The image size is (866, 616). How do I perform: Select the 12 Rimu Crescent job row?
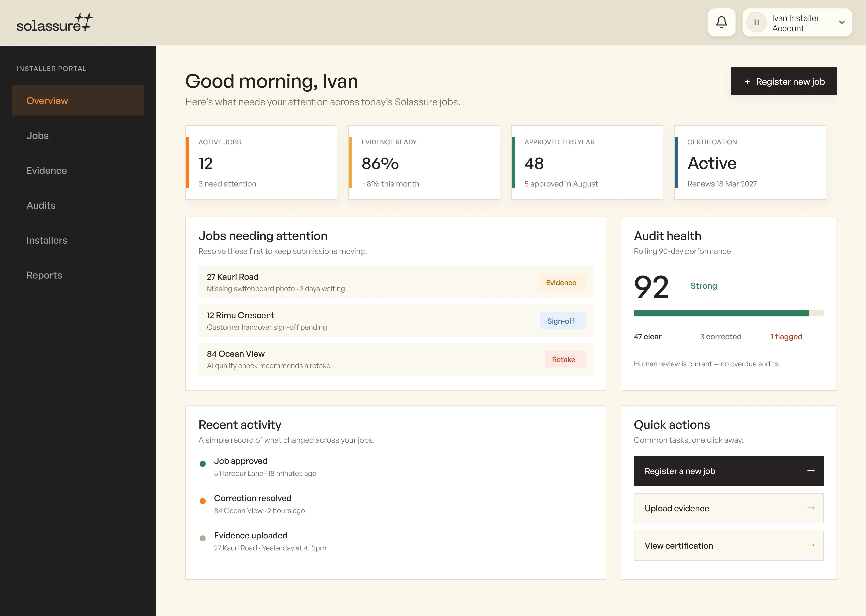pyautogui.click(x=396, y=321)
